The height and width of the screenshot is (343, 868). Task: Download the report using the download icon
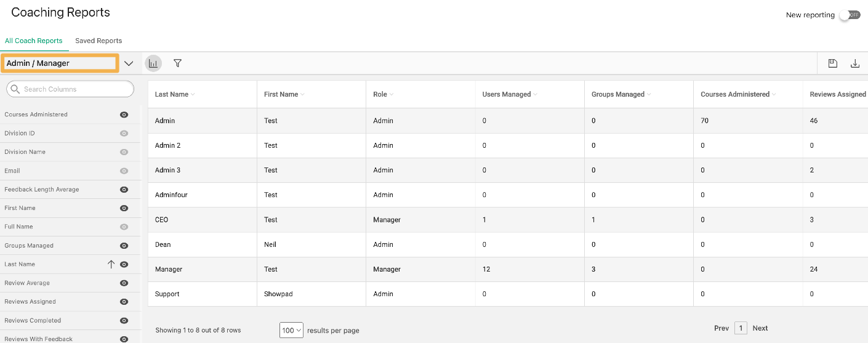pyautogui.click(x=855, y=63)
